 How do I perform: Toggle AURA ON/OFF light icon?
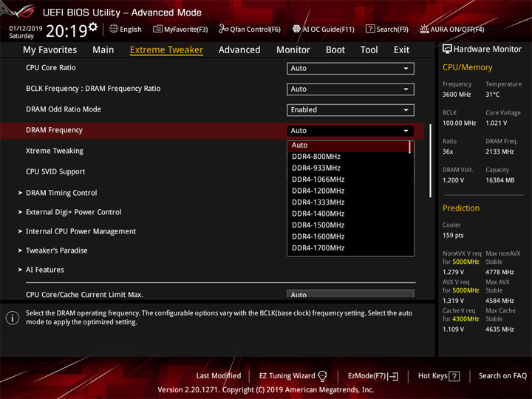pos(424,29)
